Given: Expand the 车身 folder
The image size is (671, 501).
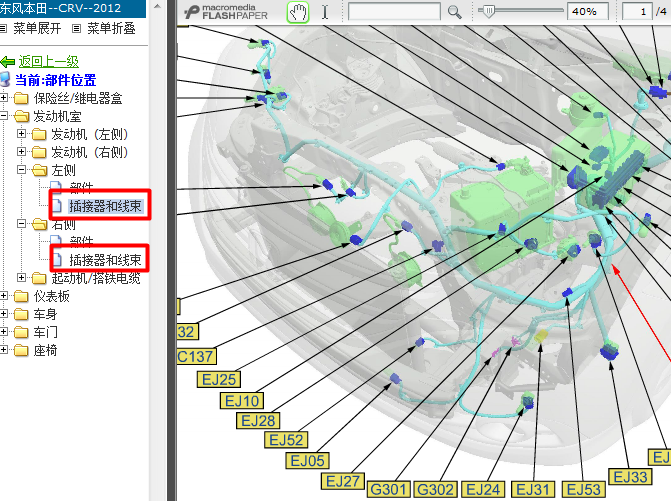Looking at the screenshot, I should (4, 314).
